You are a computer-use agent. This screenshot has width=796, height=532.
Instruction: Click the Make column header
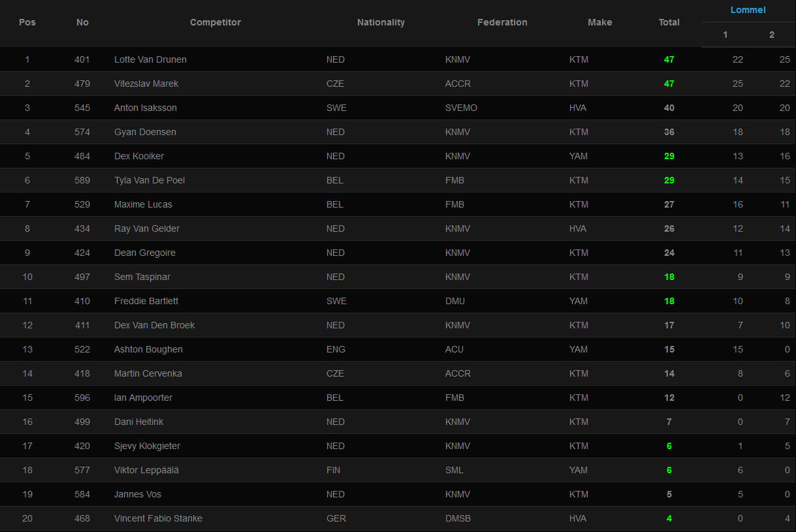[x=599, y=22]
